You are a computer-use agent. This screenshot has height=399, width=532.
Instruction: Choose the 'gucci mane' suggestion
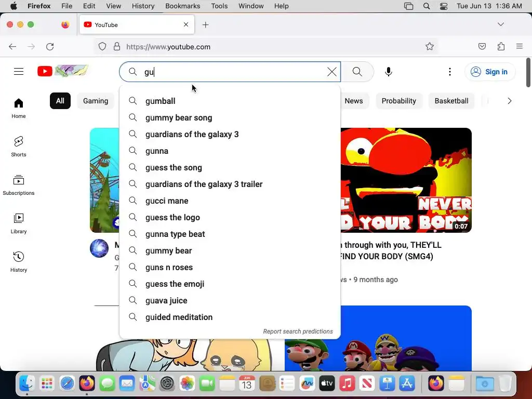click(230, 201)
